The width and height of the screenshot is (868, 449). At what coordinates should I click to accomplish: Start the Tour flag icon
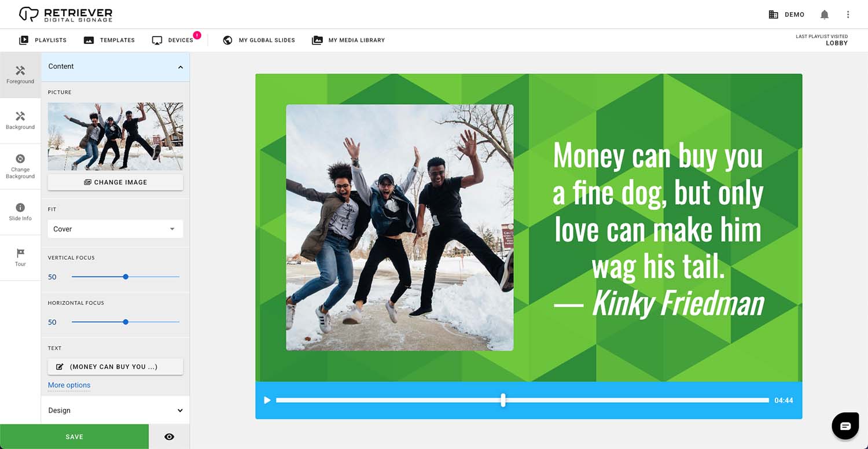click(20, 257)
